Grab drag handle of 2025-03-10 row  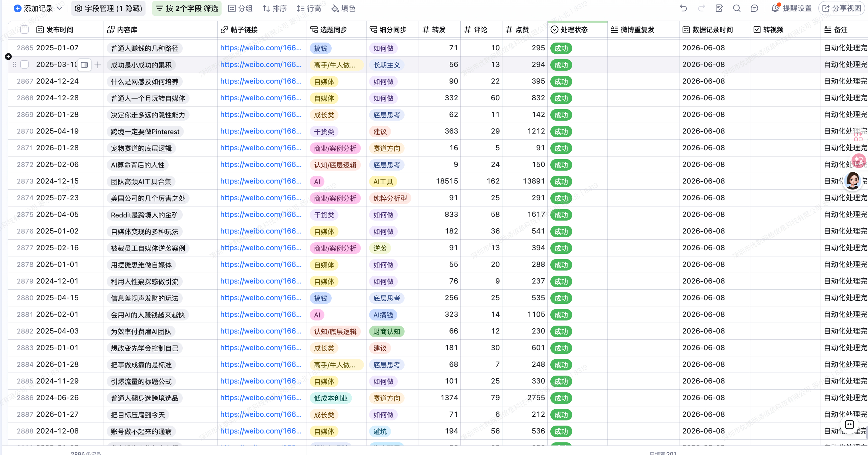point(15,64)
